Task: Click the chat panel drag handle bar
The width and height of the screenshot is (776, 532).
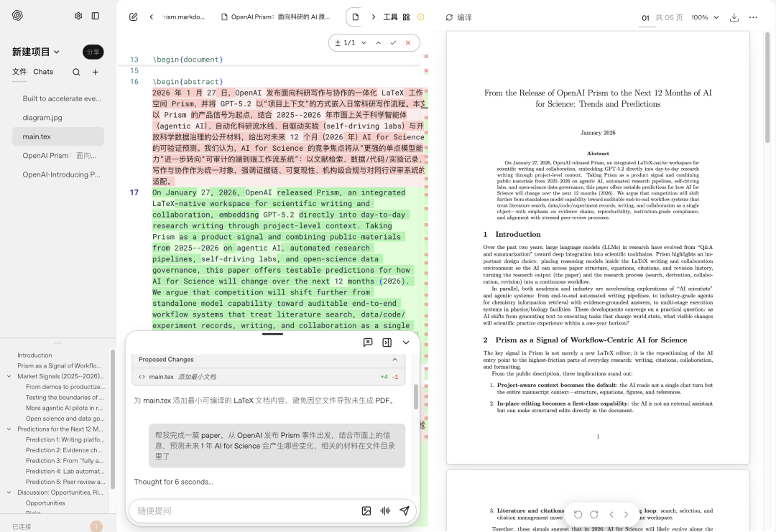Action: (273, 335)
